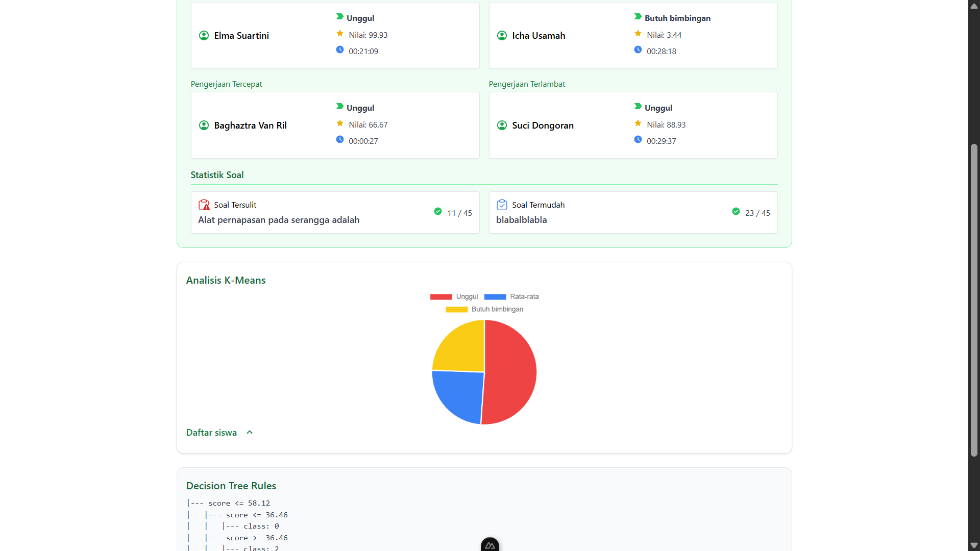Click Icha Usamah's user avatar icon
Screen dimensions: 980x551
coord(502,36)
